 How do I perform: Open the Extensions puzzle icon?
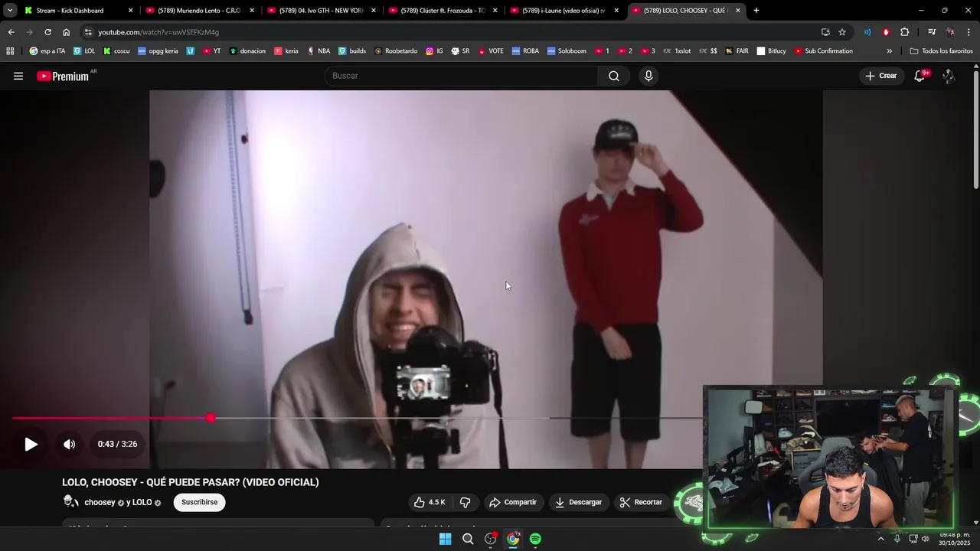(x=905, y=32)
